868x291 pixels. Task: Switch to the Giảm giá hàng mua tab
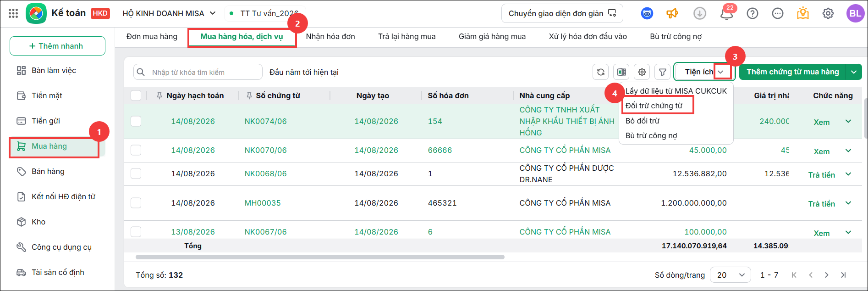click(x=492, y=36)
